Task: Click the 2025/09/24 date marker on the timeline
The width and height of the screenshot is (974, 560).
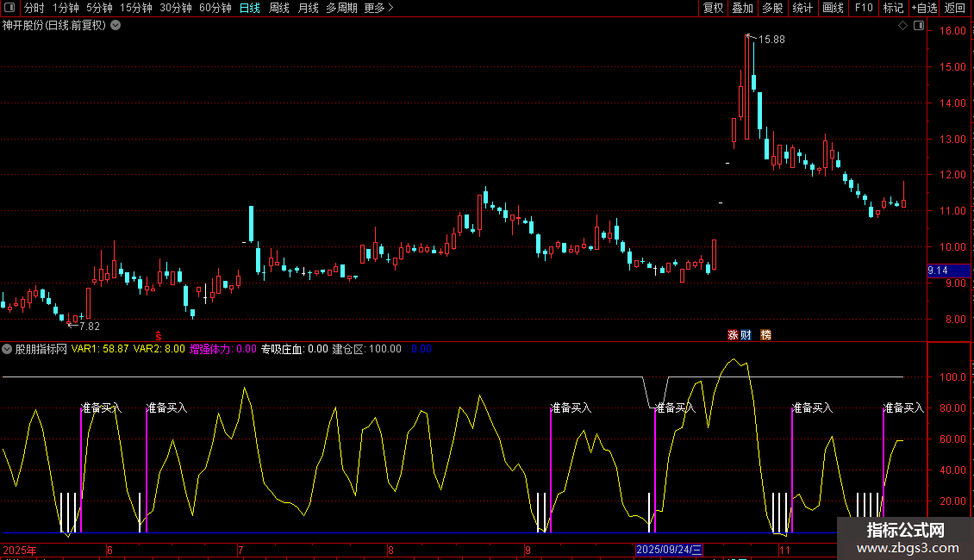Action: coord(670,550)
